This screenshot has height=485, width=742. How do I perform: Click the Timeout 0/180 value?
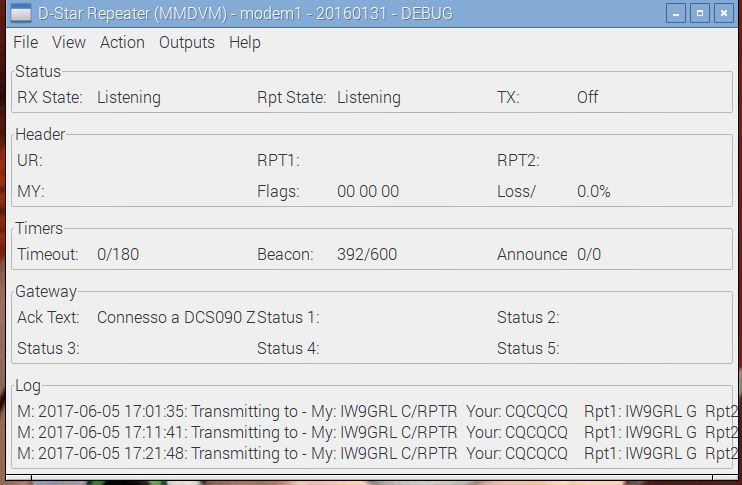point(118,255)
